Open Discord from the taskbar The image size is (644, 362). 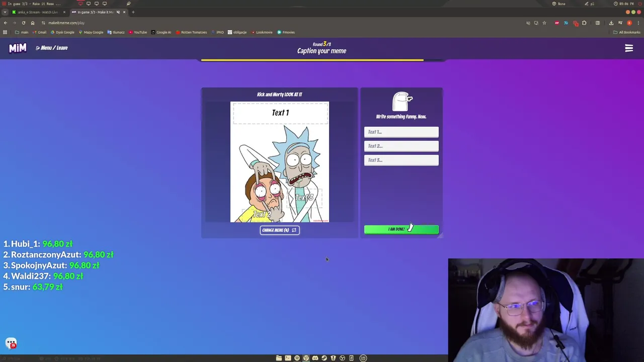315,358
